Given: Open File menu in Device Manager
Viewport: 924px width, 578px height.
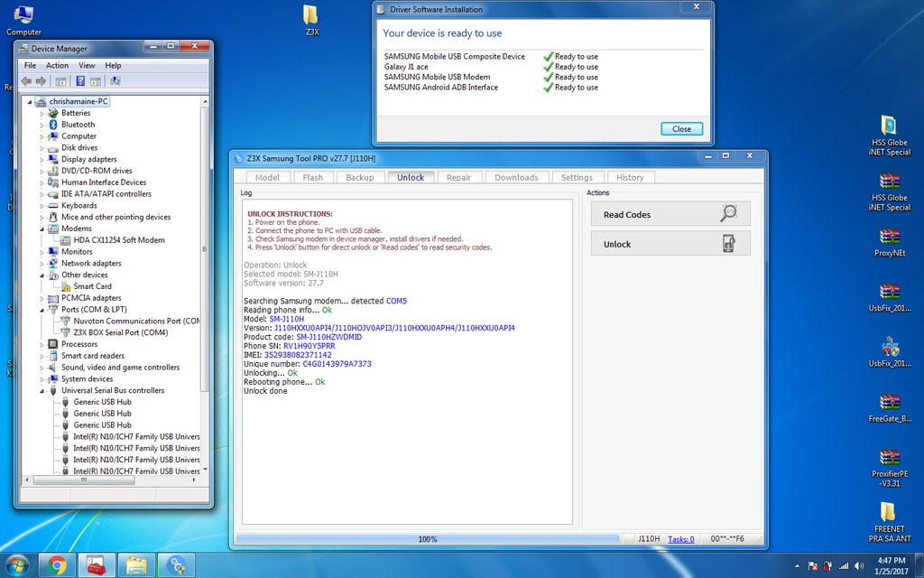Looking at the screenshot, I should pyautogui.click(x=30, y=65).
